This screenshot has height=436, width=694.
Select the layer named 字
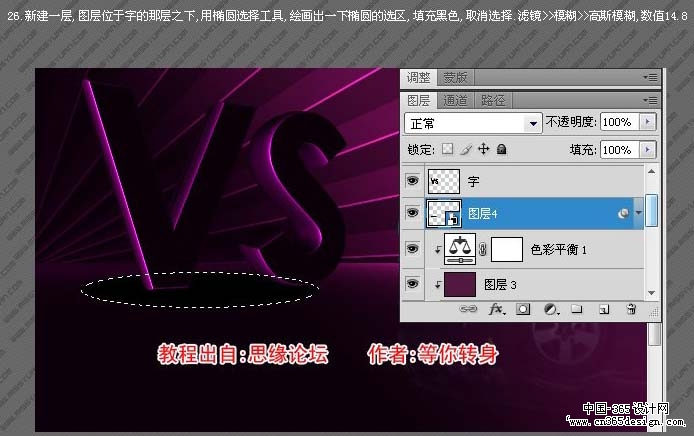473,181
